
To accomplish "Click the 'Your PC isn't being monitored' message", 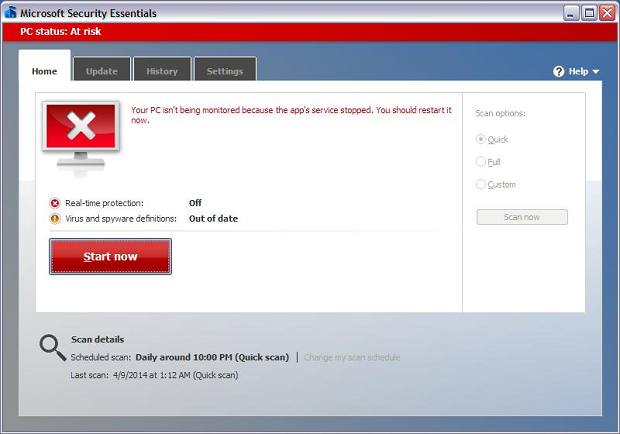I will pos(291,115).
